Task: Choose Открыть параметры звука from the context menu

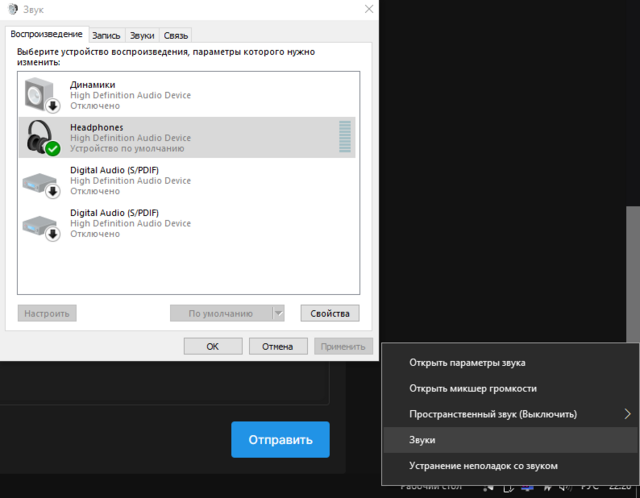Action: pyautogui.click(x=467, y=362)
